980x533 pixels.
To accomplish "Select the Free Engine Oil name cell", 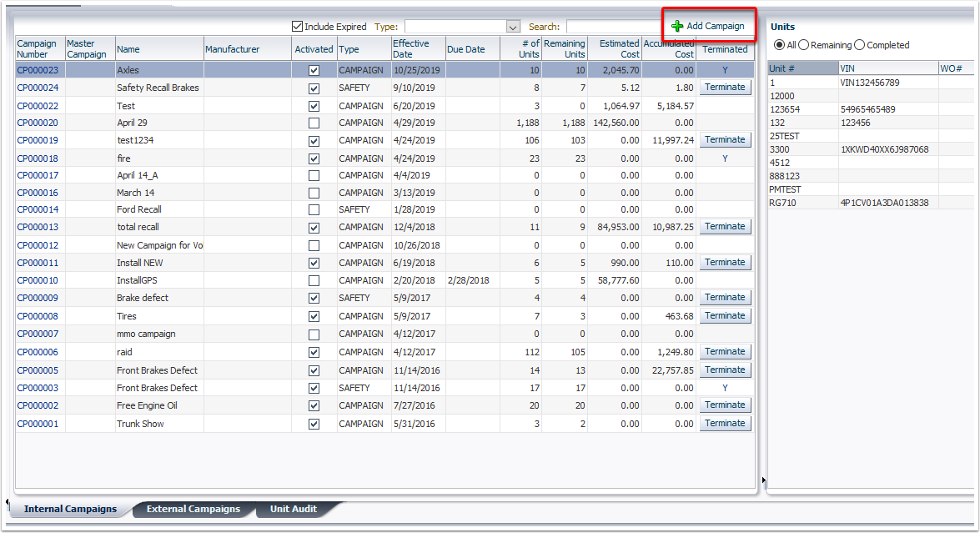I will (x=159, y=406).
